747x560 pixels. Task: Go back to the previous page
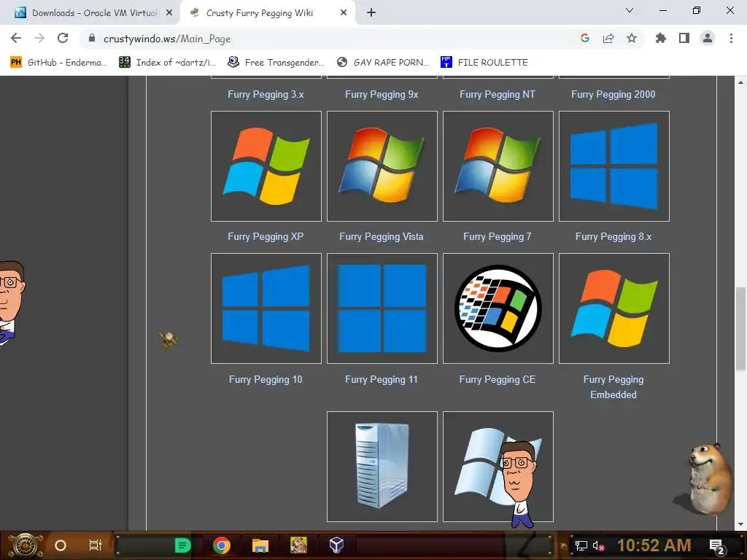(x=16, y=38)
